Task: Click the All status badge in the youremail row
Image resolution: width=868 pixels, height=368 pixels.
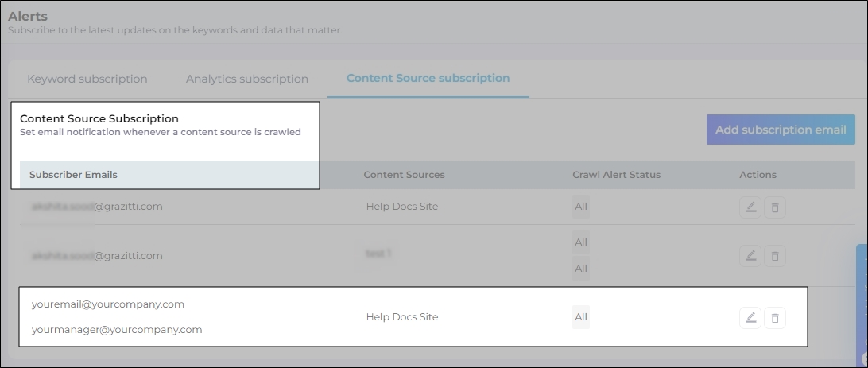Action: (581, 317)
